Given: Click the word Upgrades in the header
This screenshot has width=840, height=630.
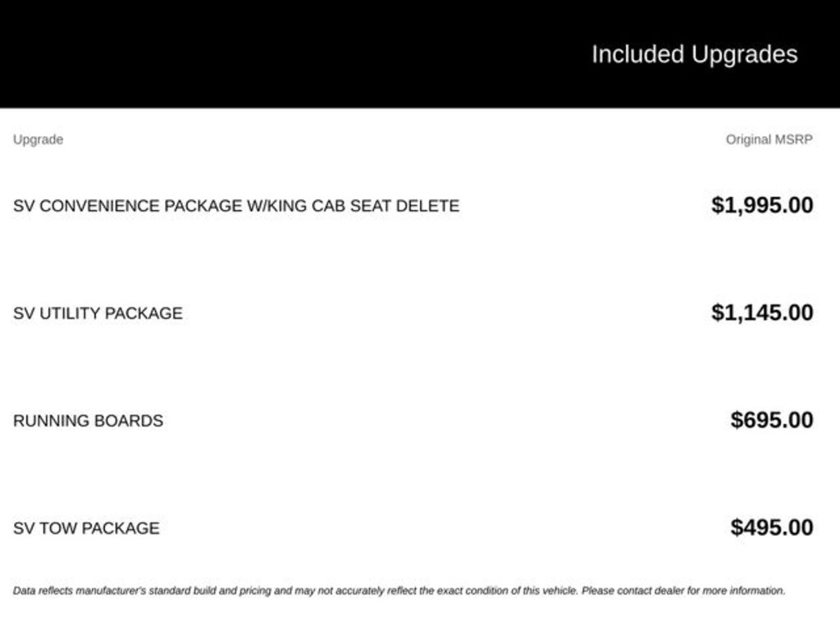Looking at the screenshot, I should click(744, 55).
